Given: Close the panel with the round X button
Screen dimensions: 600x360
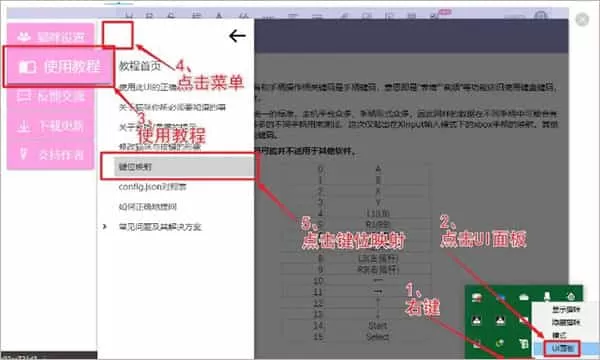Looking at the screenshot, I should point(582,19).
